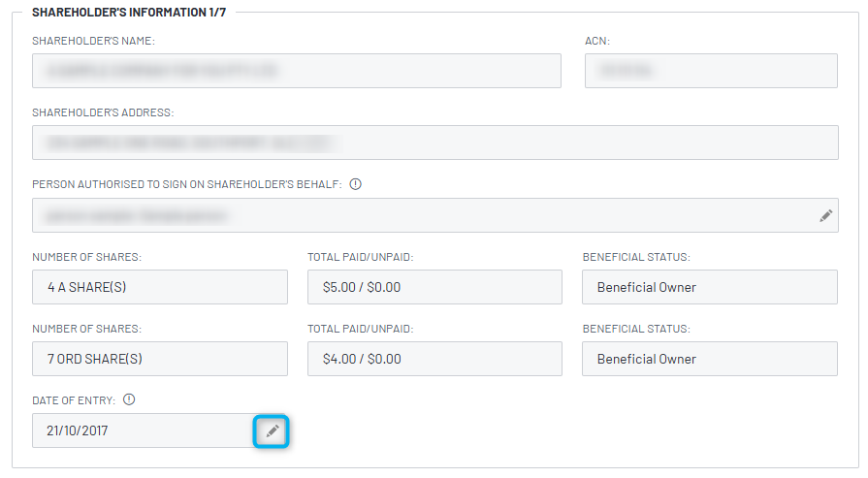Click Beneficial Owner field for ORD shares row
868x478 pixels.
point(710,359)
